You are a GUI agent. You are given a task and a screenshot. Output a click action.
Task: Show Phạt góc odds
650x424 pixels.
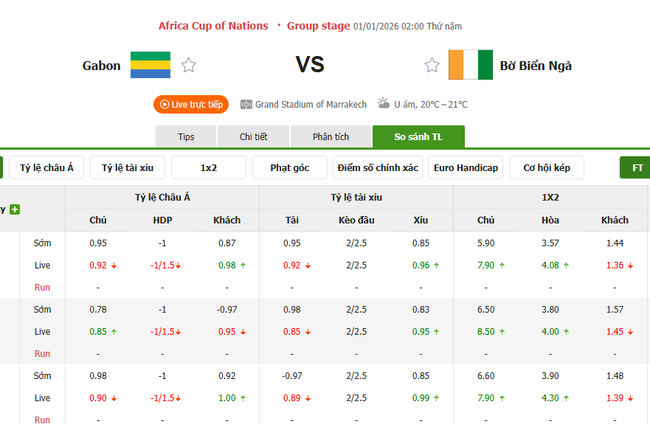point(290,168)
